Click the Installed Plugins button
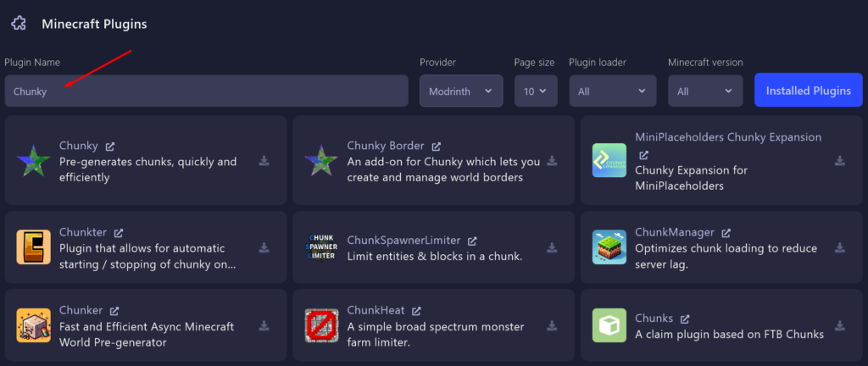The height and width of the screenshot is (366, 868). (808, 91)
